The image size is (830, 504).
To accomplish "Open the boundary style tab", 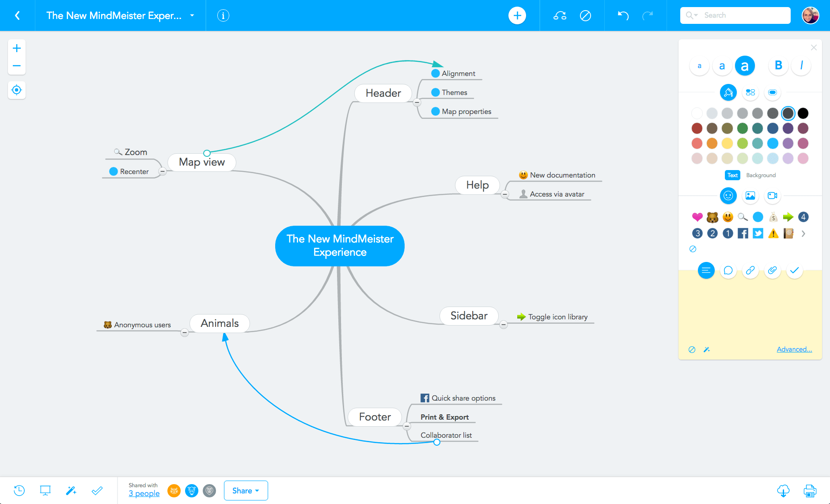I will (x=773, y=93).
